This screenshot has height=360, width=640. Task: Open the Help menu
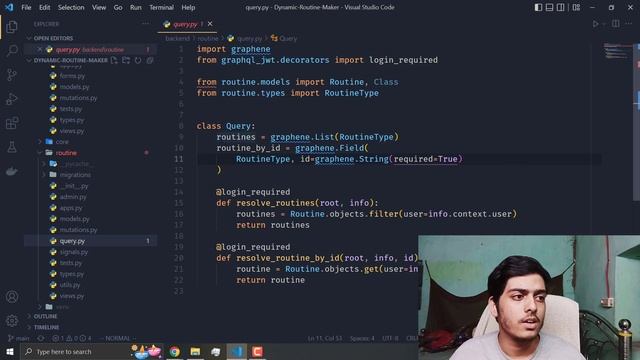click(x=188, y=7)
